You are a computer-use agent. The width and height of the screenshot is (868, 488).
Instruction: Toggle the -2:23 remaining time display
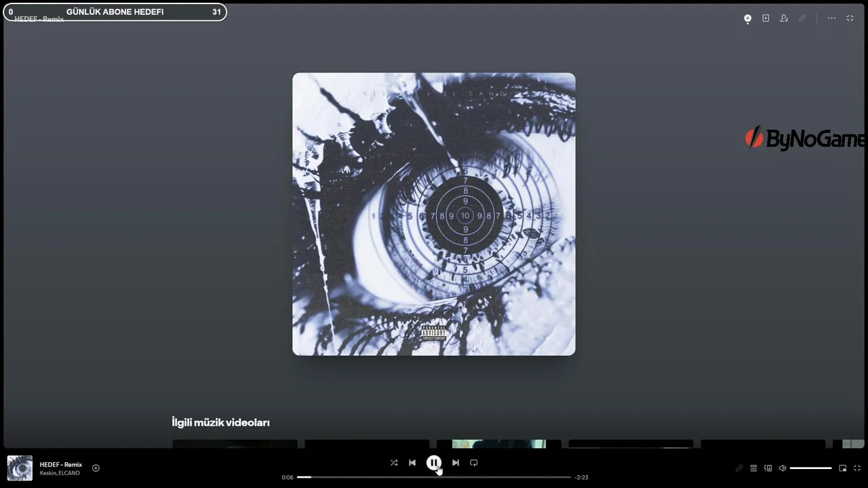[581, 477]
